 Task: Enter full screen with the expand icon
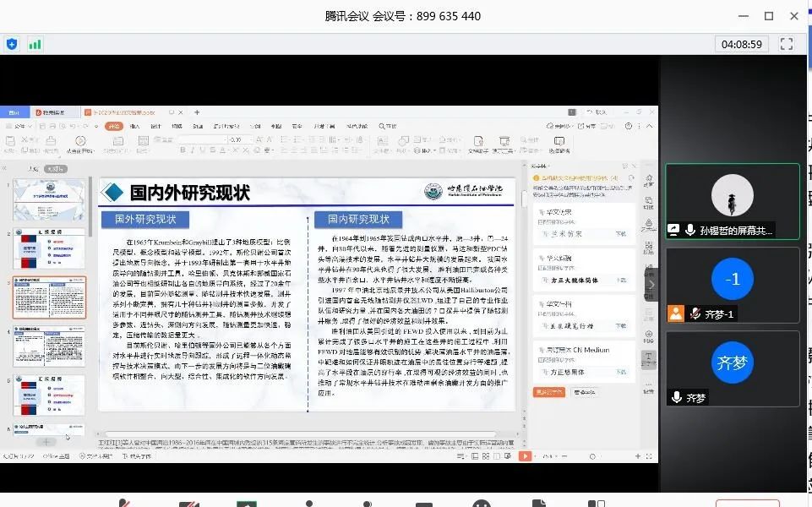(786, 44)
